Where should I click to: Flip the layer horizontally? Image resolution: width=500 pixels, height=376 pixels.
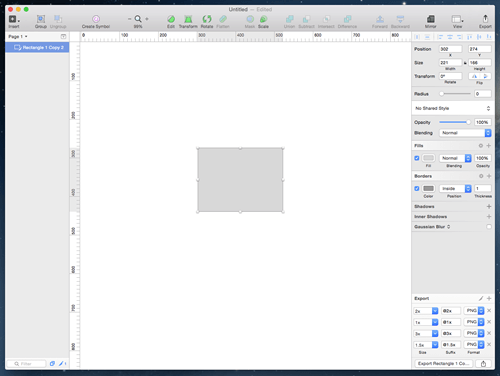[474, 76]
